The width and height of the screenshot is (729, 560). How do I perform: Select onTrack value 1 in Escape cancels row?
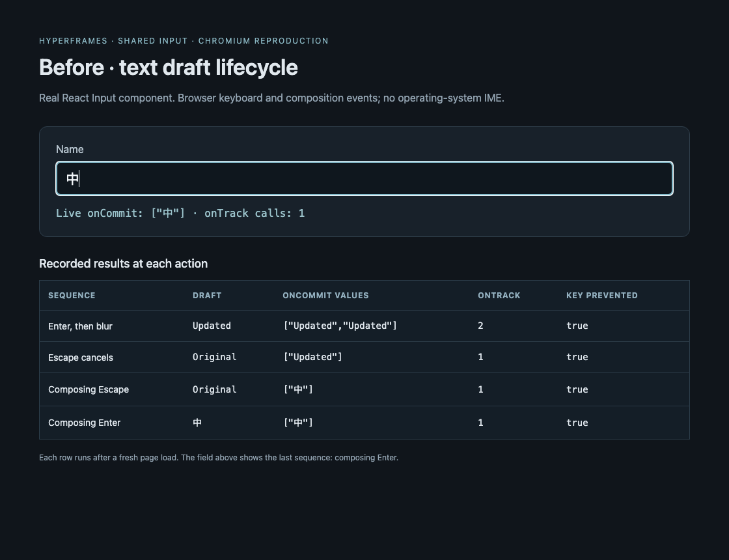click(481, 357)
